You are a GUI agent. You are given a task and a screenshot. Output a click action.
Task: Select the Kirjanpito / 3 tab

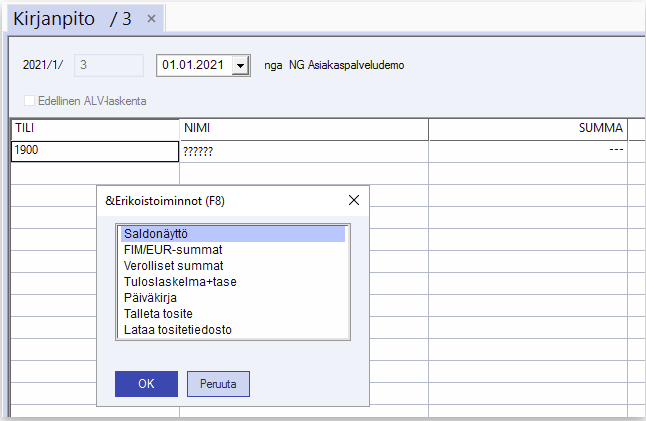coord(72,19)
